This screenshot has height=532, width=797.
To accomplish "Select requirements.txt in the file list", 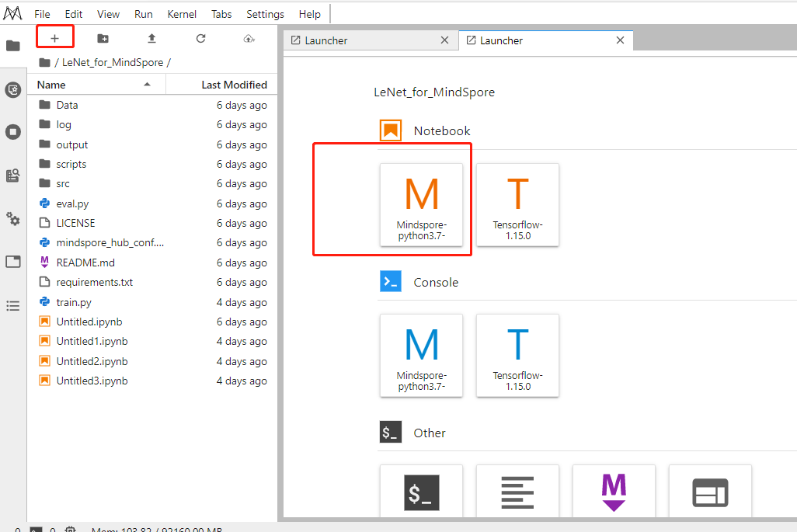I will 152,282.
